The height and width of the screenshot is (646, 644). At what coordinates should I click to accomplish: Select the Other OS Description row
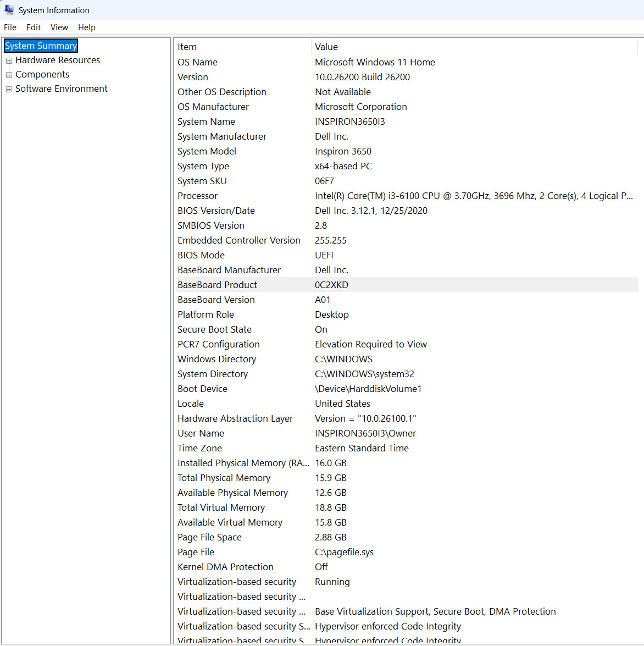click(407, 92)
